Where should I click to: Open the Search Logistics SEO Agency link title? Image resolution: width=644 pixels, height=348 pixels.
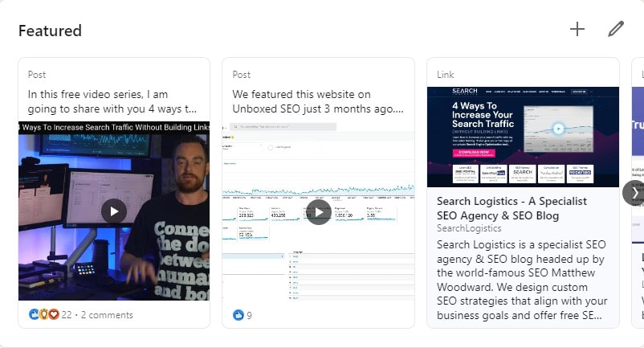(511, 208)
